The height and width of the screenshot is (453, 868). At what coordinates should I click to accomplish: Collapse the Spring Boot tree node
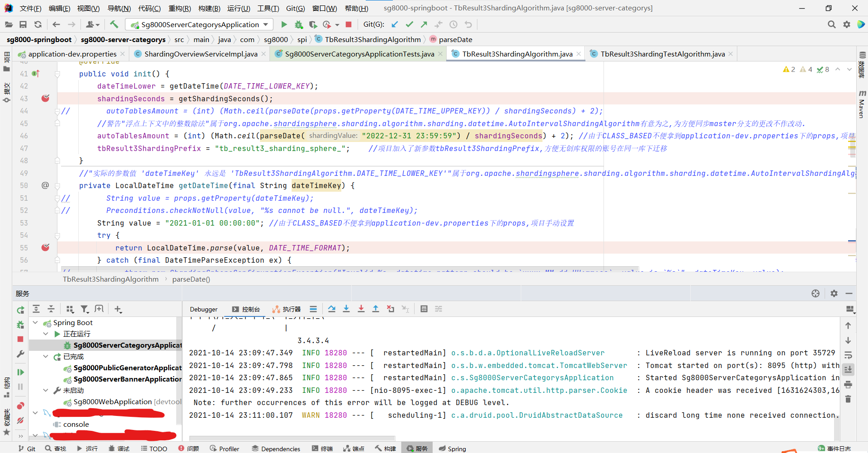35,322
